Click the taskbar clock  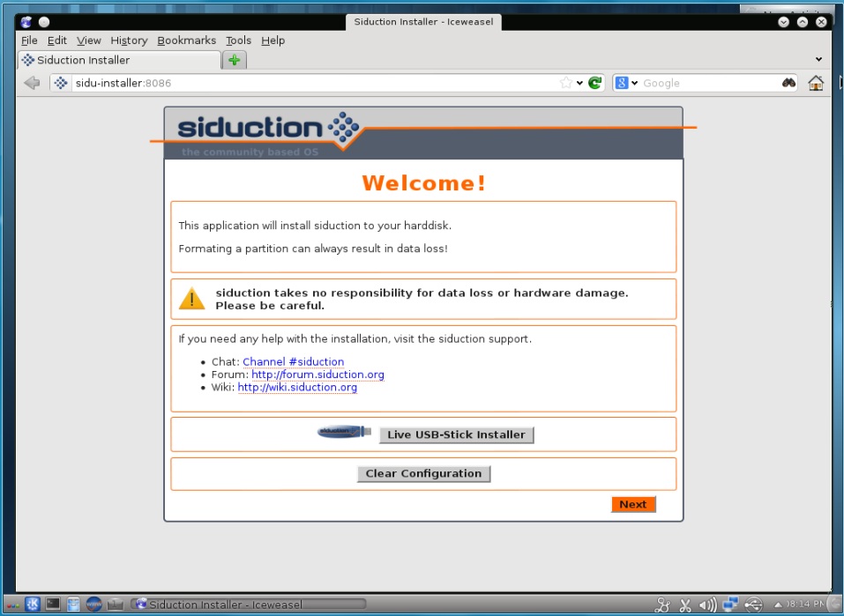click(805, 605)
